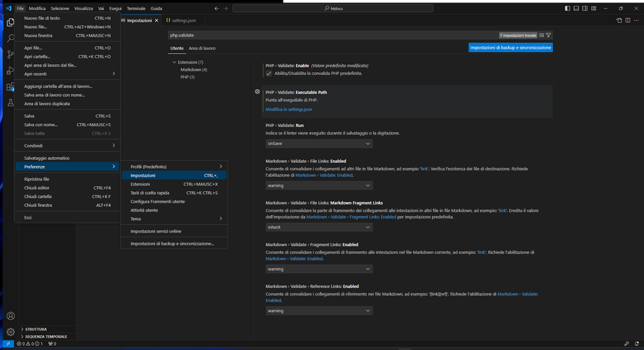The height and width of the screenshot is (350, 644).
Task: Open customize layout icon in title bar
Action: 593,8
